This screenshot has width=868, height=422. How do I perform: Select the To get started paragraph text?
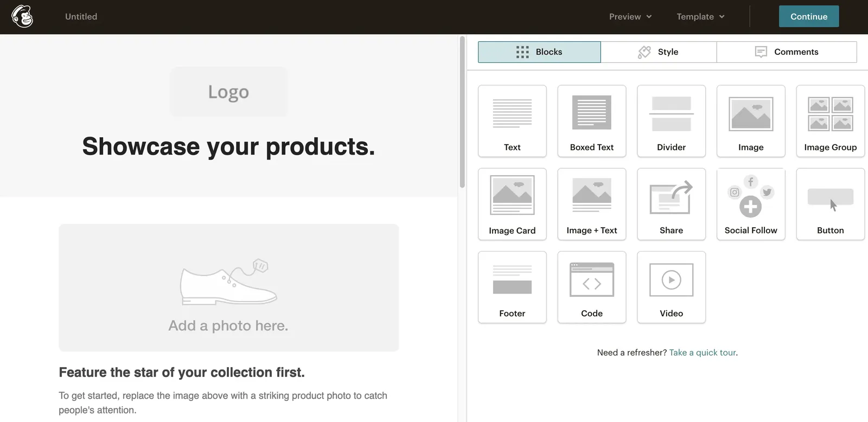pos(223,402)
